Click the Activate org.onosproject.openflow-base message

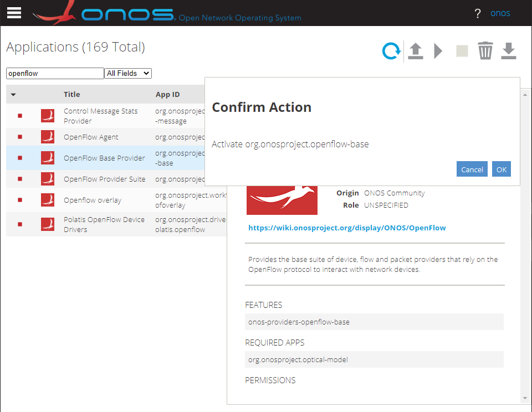tap(290, 144)
